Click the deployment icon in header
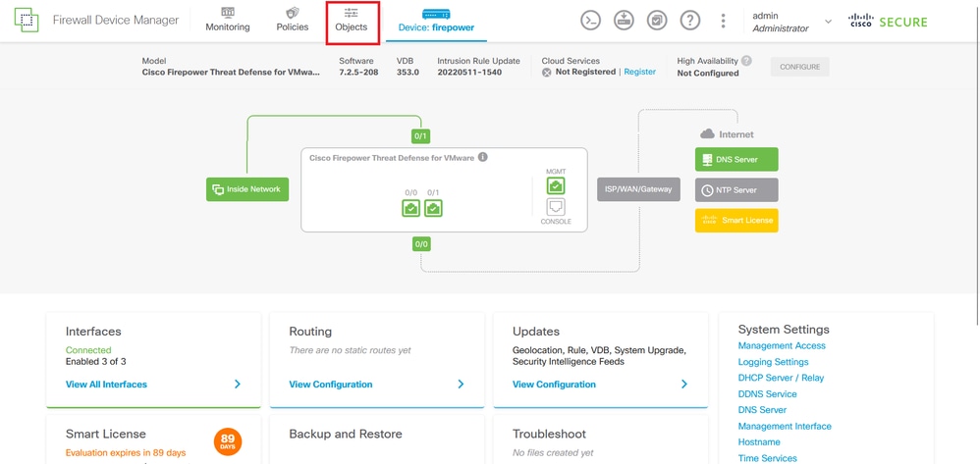980x464 pixels. point(624,20)
